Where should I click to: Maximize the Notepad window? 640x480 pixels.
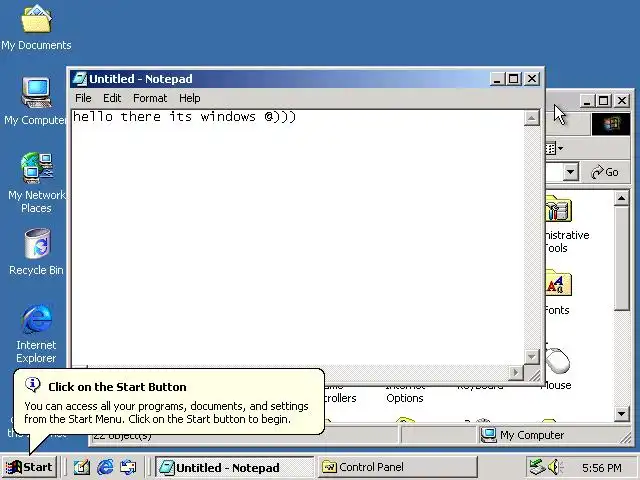click(x=513, y=79)
